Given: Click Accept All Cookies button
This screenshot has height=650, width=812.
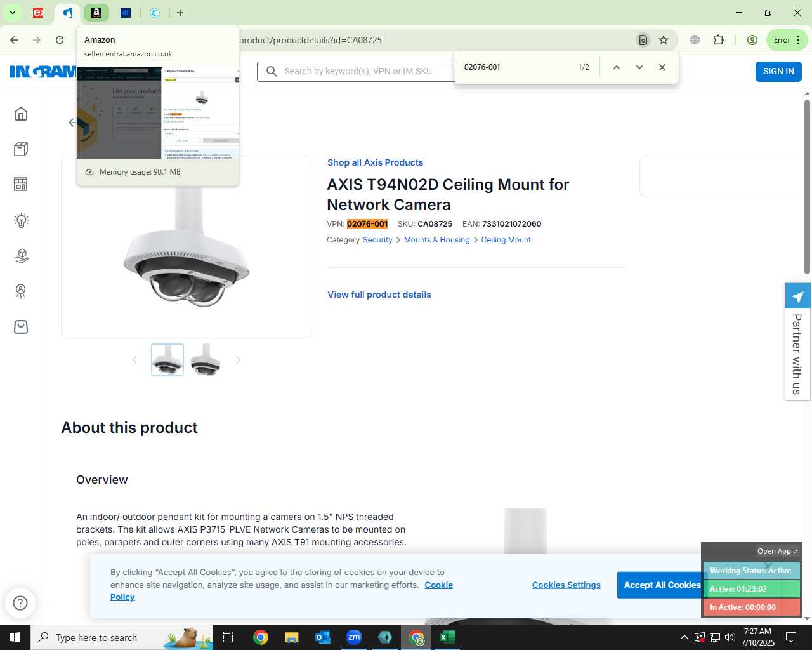Looking at the screenshot, I should (x=662, y=585).
